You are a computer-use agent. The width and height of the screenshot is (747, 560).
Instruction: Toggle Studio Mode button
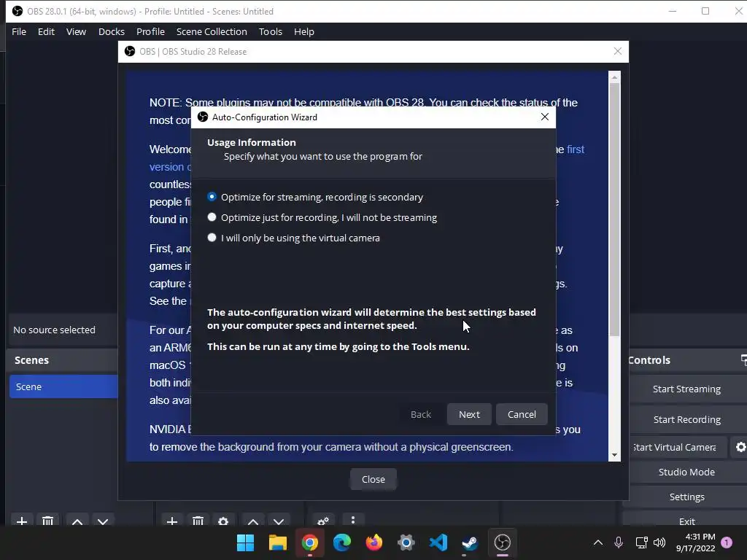click(x=686, y=472)
